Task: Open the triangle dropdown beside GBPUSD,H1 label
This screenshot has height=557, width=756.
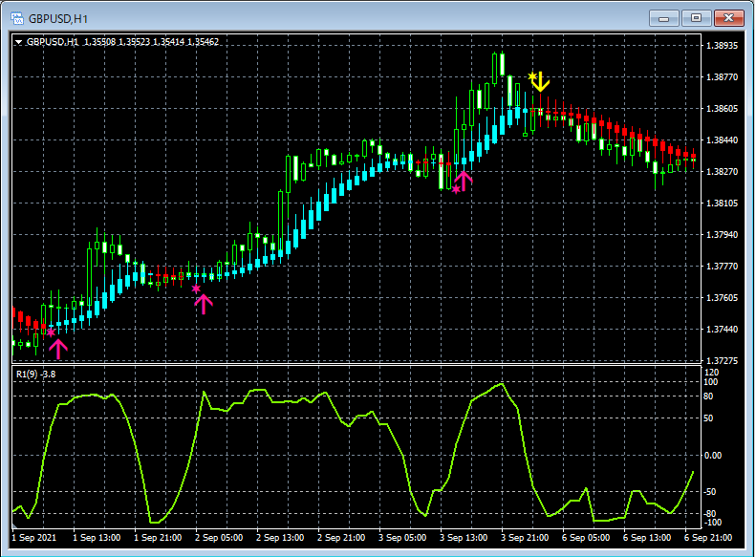Action: (x=19, y=42)
